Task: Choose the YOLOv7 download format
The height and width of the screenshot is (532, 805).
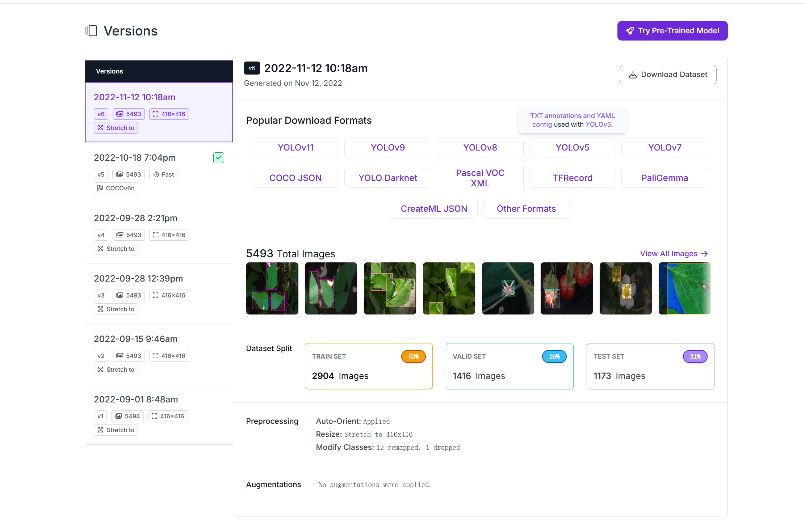Action: [x=665, y=148]
